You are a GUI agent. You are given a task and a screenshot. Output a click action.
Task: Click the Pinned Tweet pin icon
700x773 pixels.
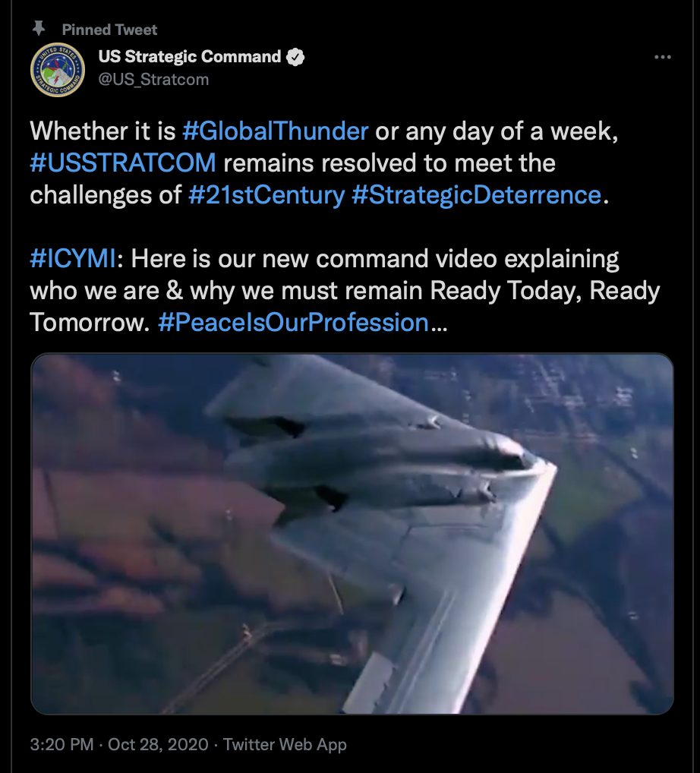39,29
